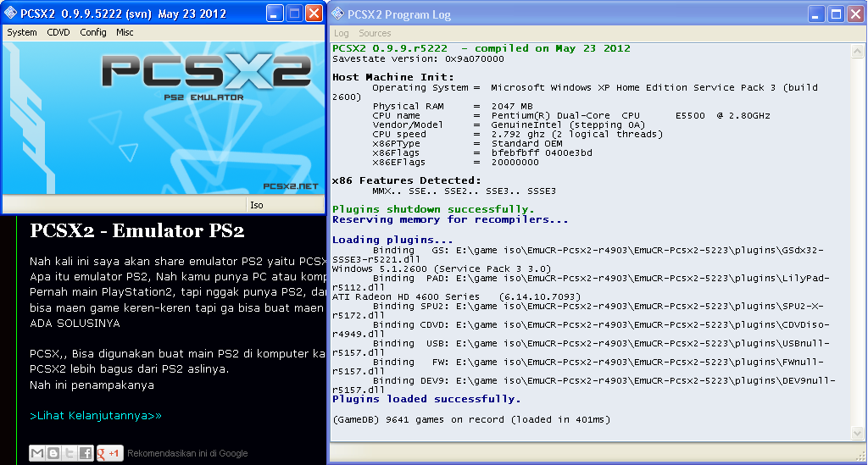Click 'Loading plugins...' log line
This screenshot has width=868, height=465.
pos(392,240)
